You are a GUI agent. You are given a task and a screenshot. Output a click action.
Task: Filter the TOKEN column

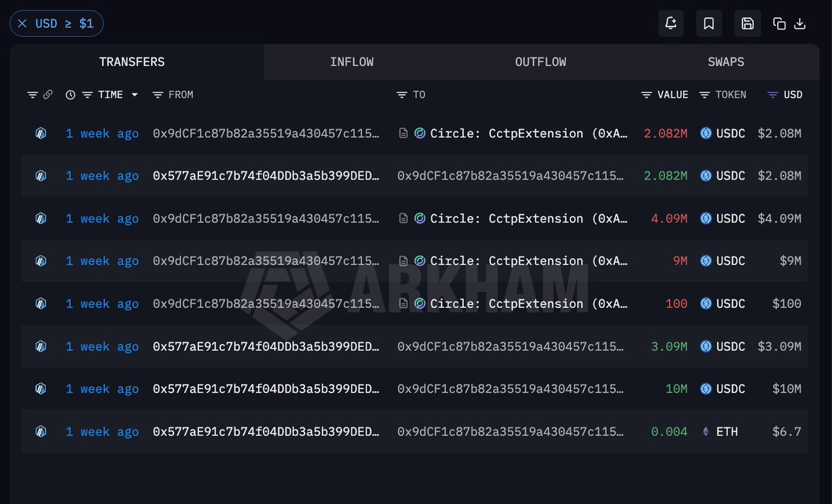705,95
